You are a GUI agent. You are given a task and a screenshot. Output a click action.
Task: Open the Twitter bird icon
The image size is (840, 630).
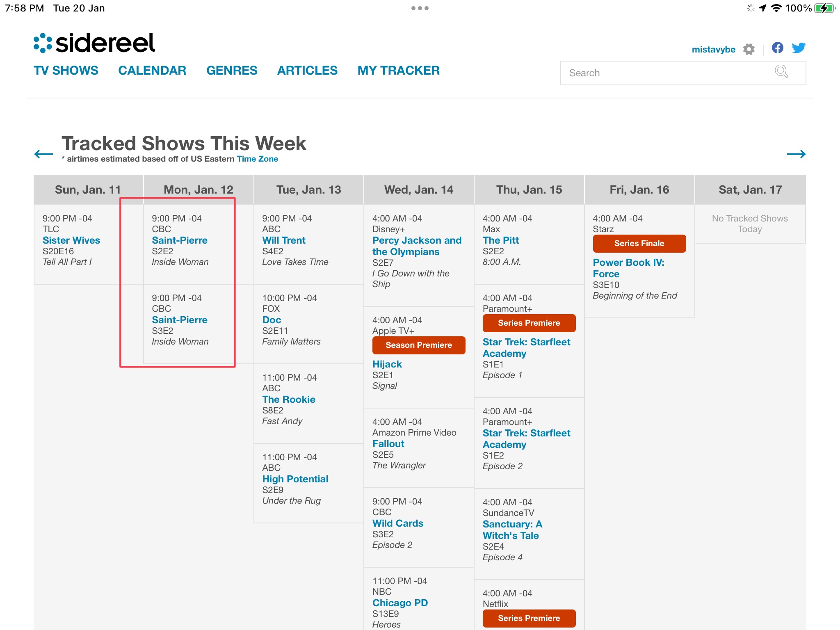pyautogui.click(x=798, y=48)
